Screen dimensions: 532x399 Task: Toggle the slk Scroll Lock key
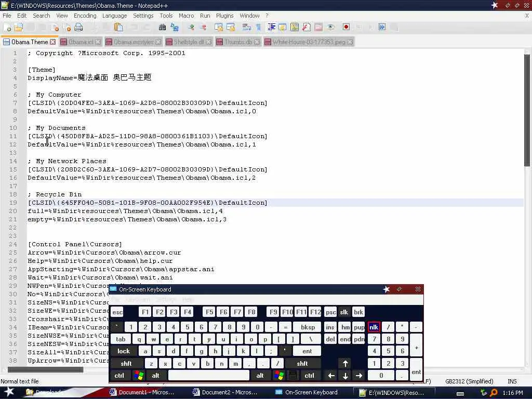[344, 312]
